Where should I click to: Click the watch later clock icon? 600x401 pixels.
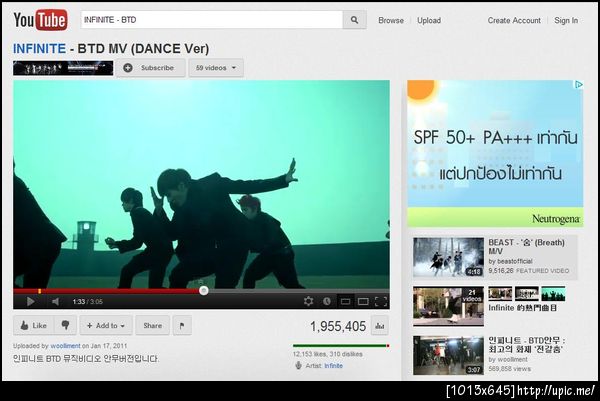tap(327, 301)
